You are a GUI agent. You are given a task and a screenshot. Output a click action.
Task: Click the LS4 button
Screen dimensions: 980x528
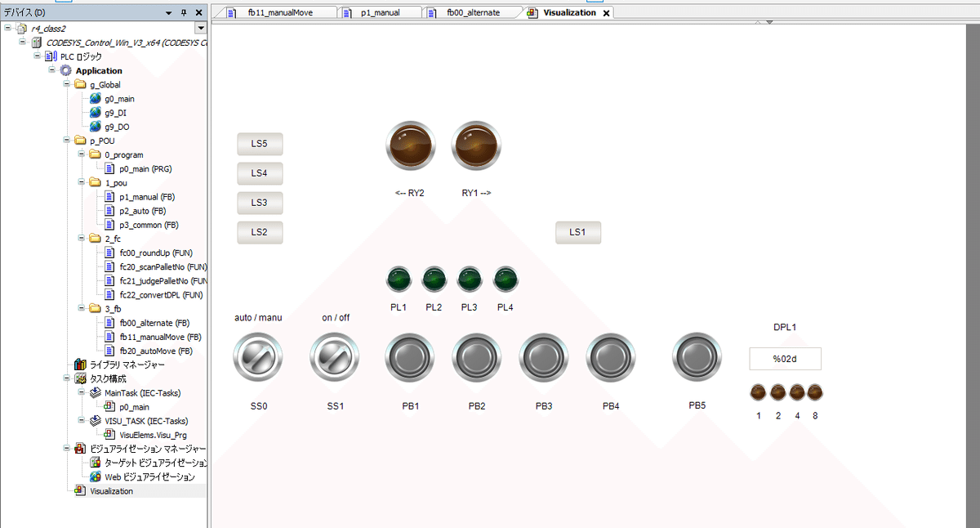(260, 173)
